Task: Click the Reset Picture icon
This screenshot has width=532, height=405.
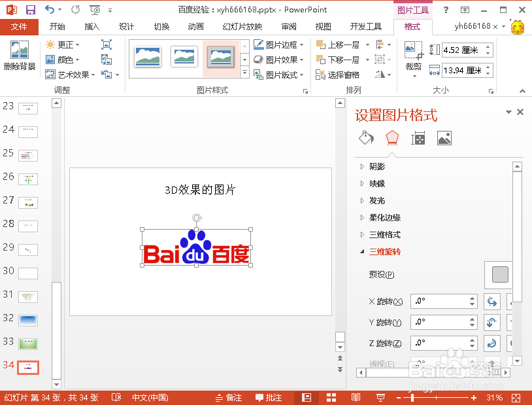Action: tap(107, 74)
